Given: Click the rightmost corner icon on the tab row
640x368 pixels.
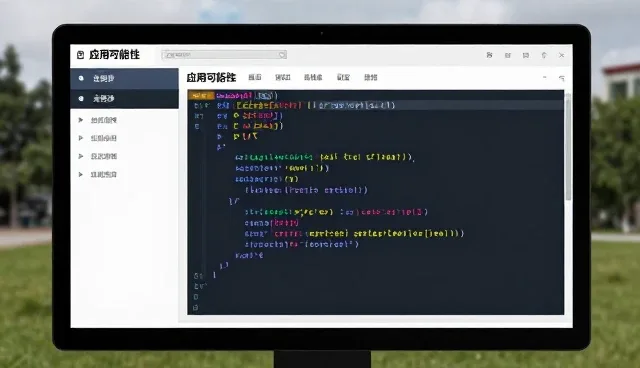Looking at the screenshot, I should click(x=562, y=78).
